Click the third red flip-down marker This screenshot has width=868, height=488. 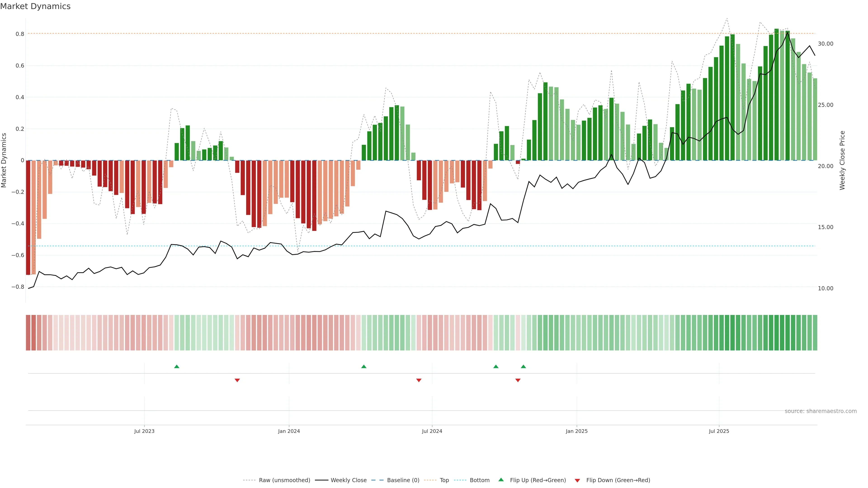[x=518, y=380]
